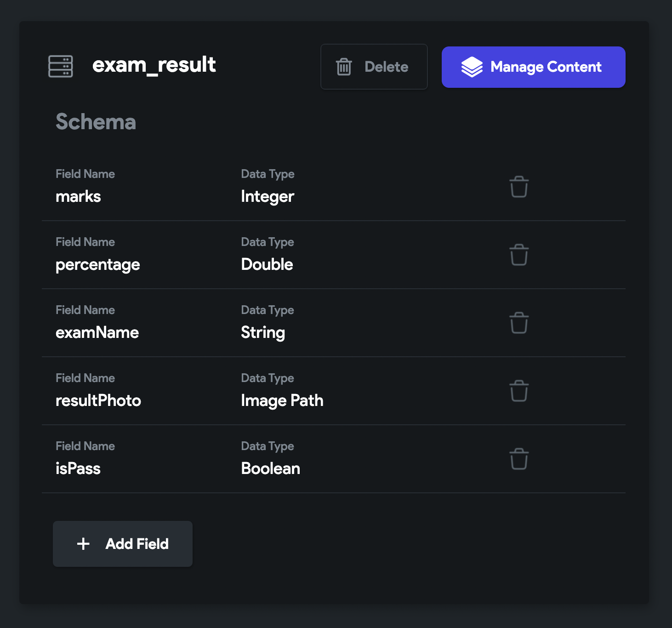Remove isPass field with trash icon
Image resolution: width=672 pixels, height=628 pixels.
click(519, 459)
